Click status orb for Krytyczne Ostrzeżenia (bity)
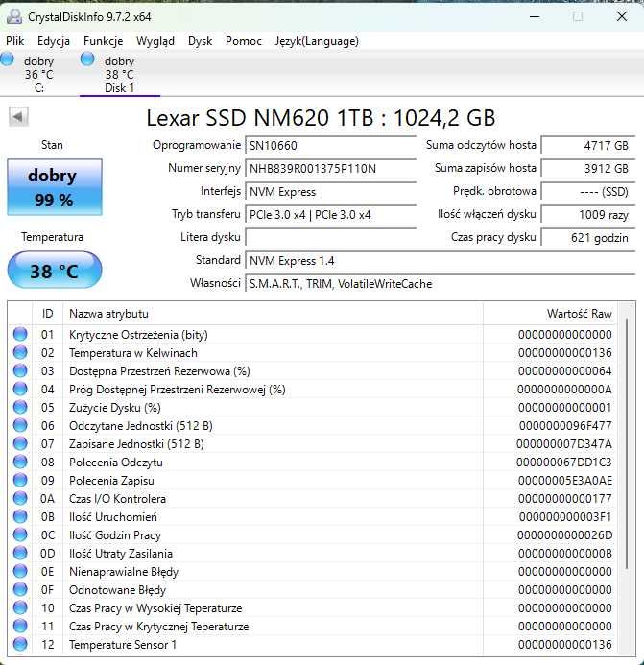 tap(20, 334)
